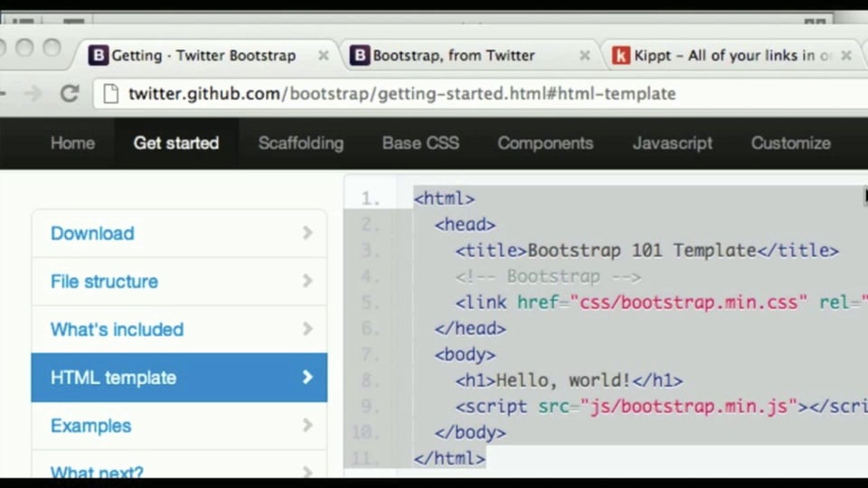Close the 'Getting · Twitter Bootstrap' tab
The width and height of the screenshot is (868, 488).
324,55
